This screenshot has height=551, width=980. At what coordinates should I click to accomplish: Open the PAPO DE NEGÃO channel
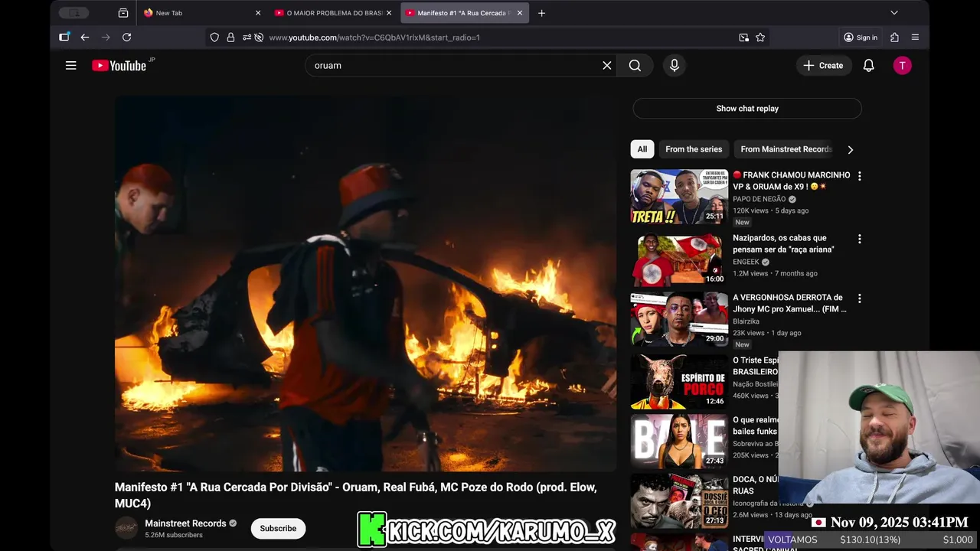click(759, 199)
